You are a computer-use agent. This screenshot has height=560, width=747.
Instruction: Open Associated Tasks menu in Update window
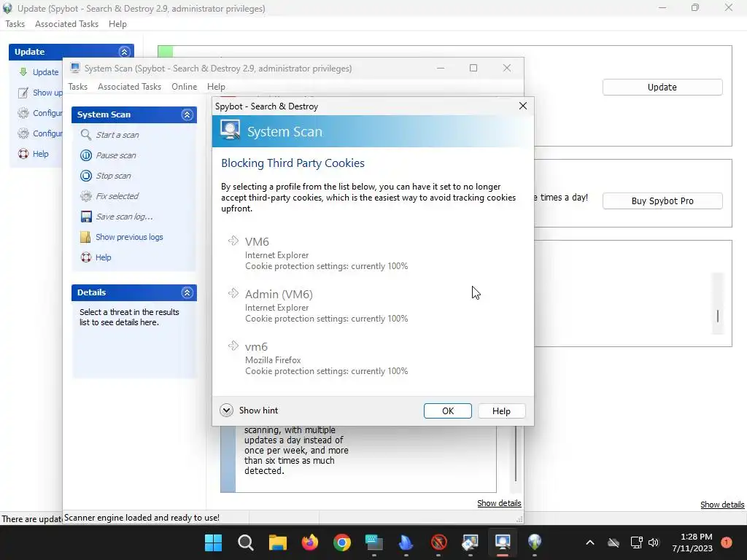(66, 24)
